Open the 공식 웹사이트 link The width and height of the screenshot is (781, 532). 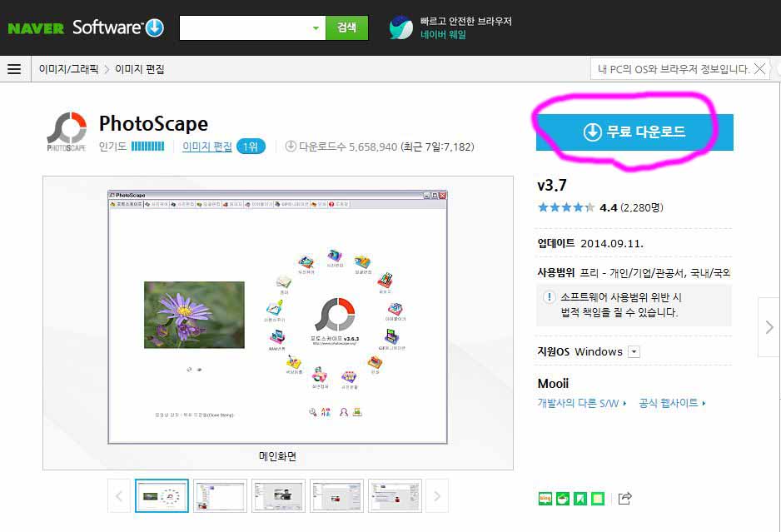click(672, 403)
